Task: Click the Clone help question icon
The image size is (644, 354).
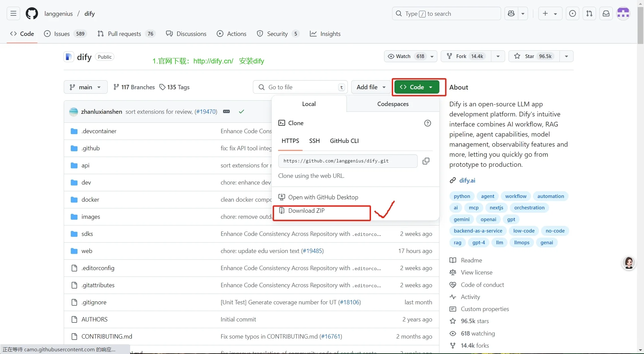Action: pyautogui.click(x=427, y=123)
